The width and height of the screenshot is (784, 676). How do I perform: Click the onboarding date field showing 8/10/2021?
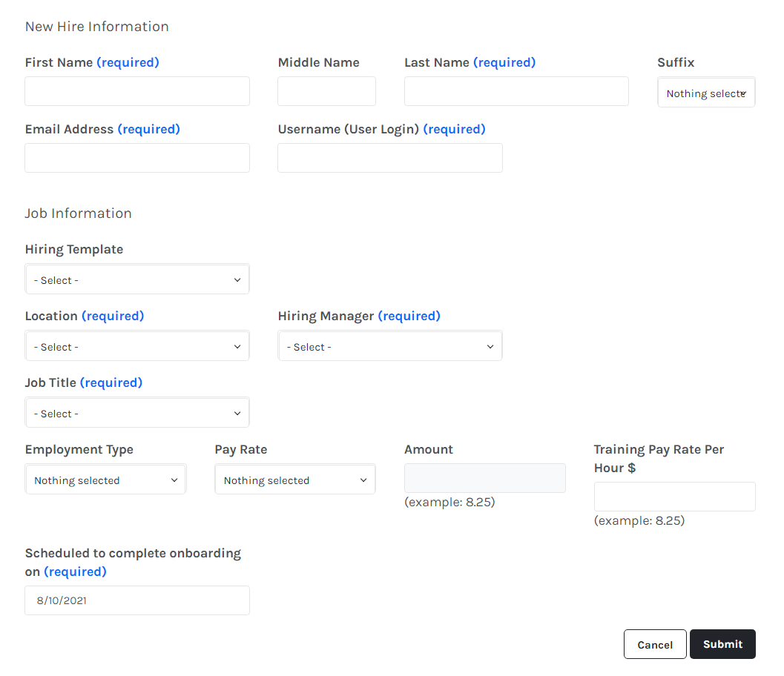[x=137, y=600]
